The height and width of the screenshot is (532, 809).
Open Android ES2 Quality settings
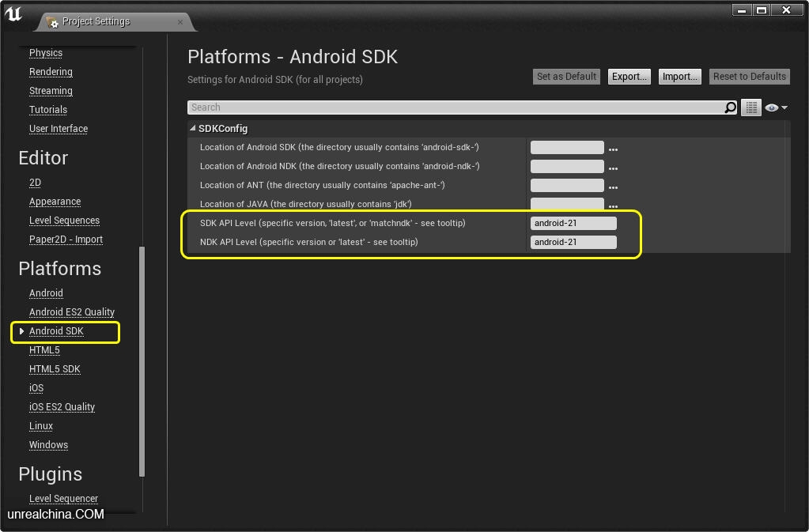pyautogui.click(x=72, y=312)
